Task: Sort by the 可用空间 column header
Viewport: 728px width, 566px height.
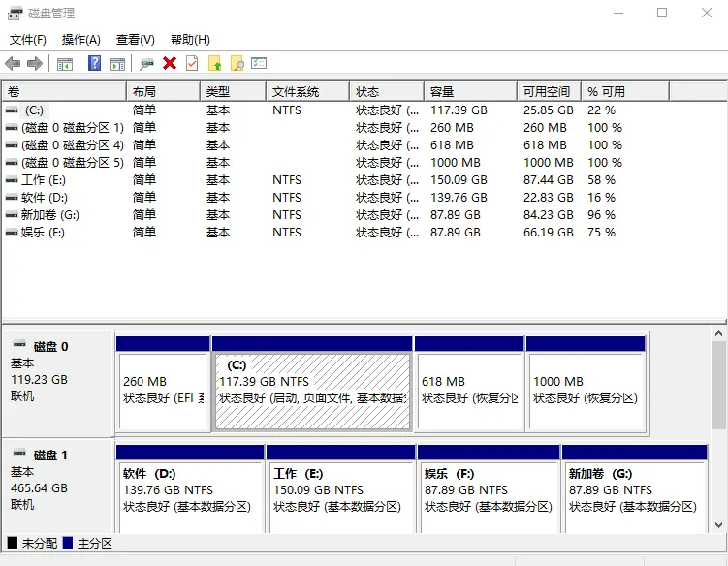Action: tap(550, 91)
